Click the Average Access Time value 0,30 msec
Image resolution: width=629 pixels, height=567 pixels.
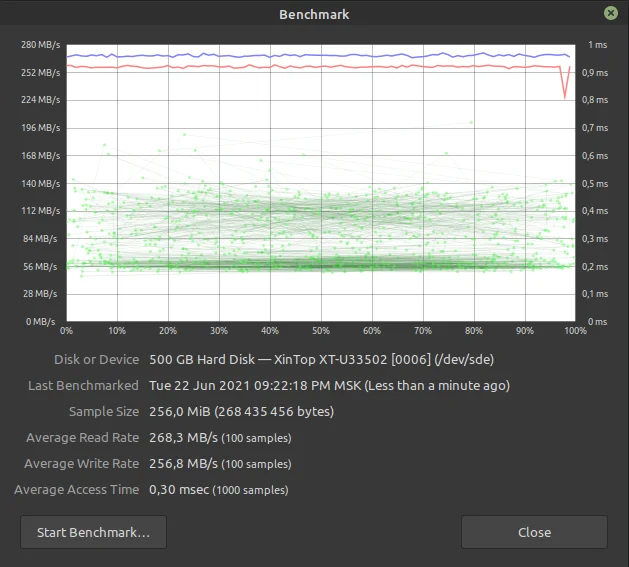(179, 490)
